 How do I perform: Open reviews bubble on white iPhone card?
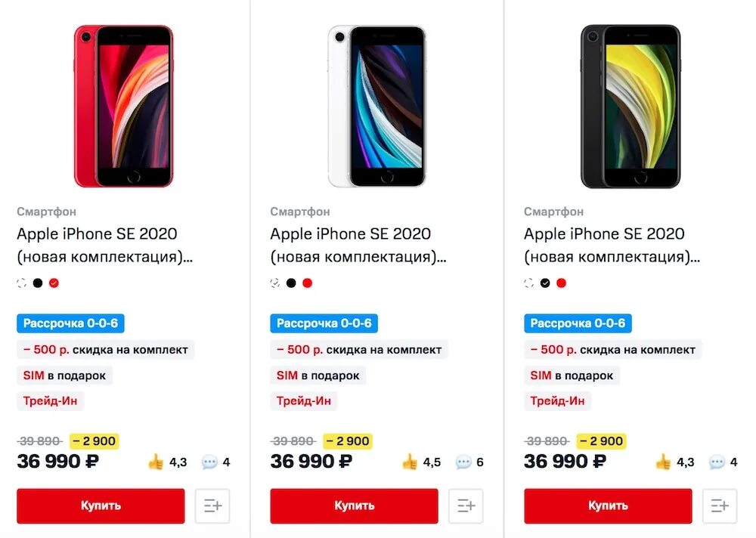point(463,462)
